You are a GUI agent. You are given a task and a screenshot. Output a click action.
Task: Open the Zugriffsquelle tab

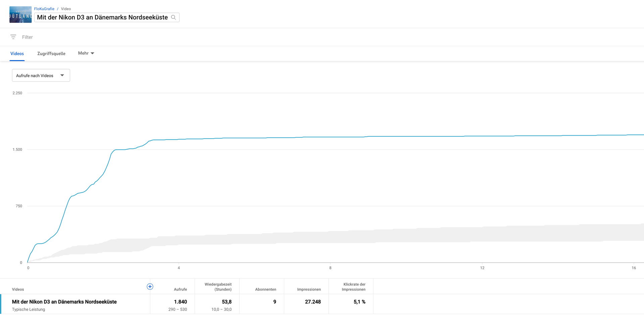point(51,54)
